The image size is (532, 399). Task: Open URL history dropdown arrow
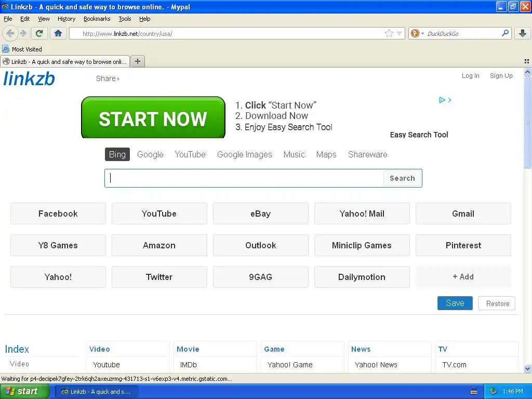[x=400, y=33]
